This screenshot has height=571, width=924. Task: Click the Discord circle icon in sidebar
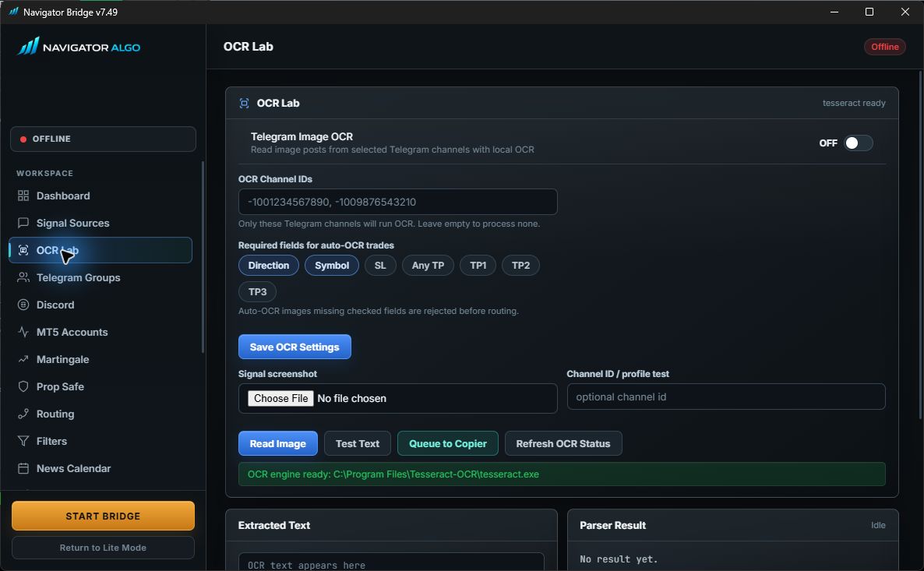point(23,305)
